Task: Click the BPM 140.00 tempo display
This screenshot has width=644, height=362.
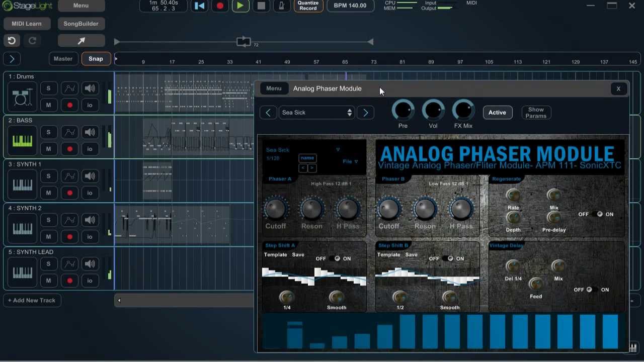Action: (x=350, y=6)
